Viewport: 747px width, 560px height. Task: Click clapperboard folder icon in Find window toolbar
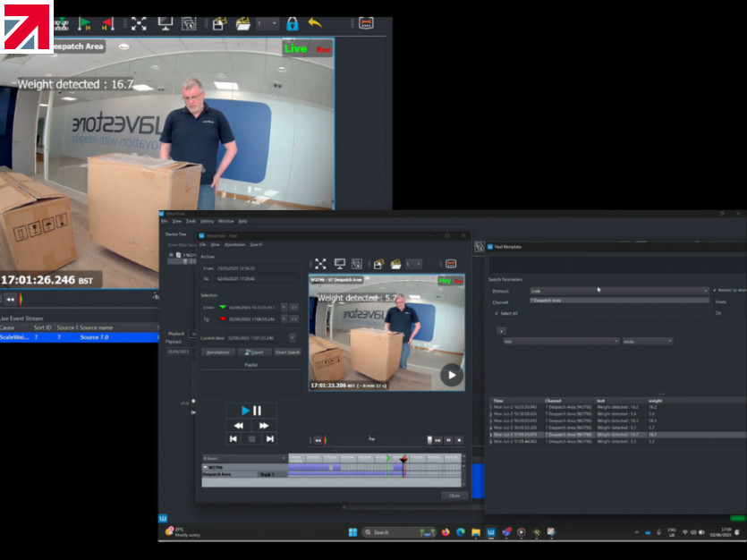pyautogui.click(x=396, y=264)
